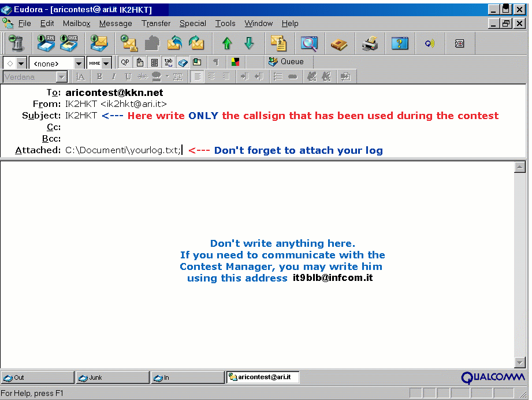Toggle Quoted-Printable encoding QP button

(125, 62)
